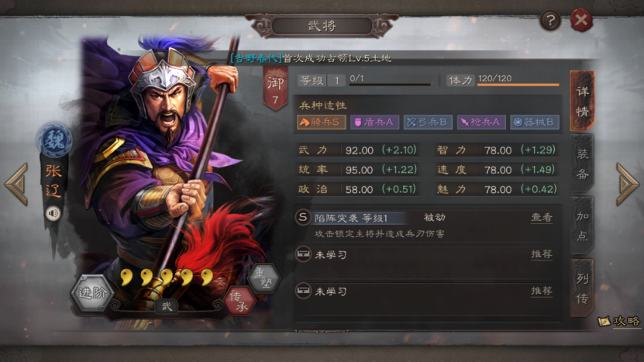Click the orange 体力 stamina bar
Viewport: 644px width, 362px height.
pos(518,84)
